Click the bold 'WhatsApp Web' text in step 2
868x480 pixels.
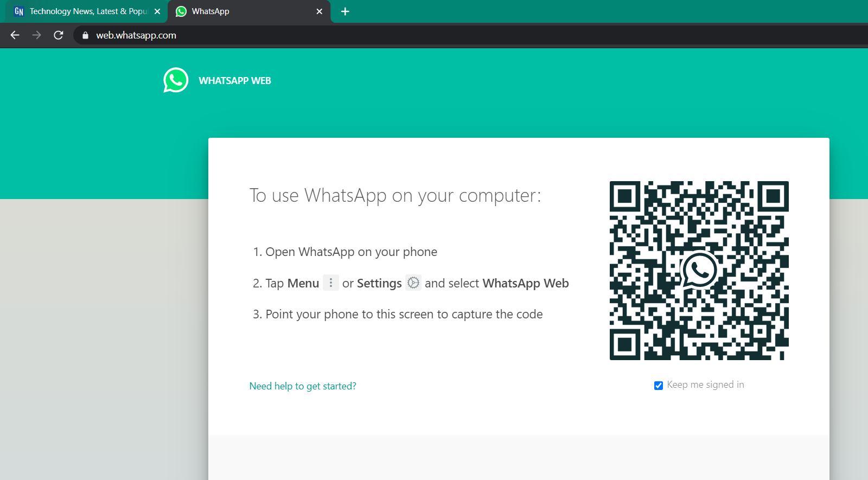pos(526,283)
